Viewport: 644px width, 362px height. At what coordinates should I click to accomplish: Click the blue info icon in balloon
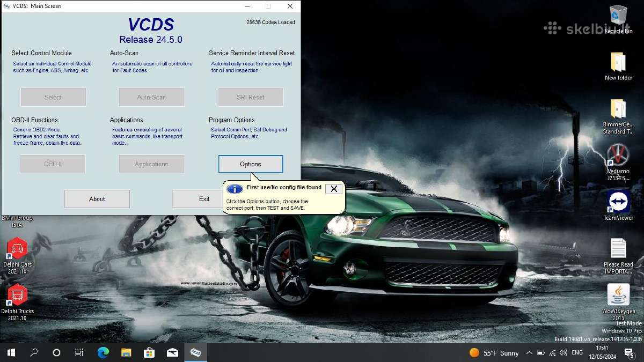coord(235,189)
